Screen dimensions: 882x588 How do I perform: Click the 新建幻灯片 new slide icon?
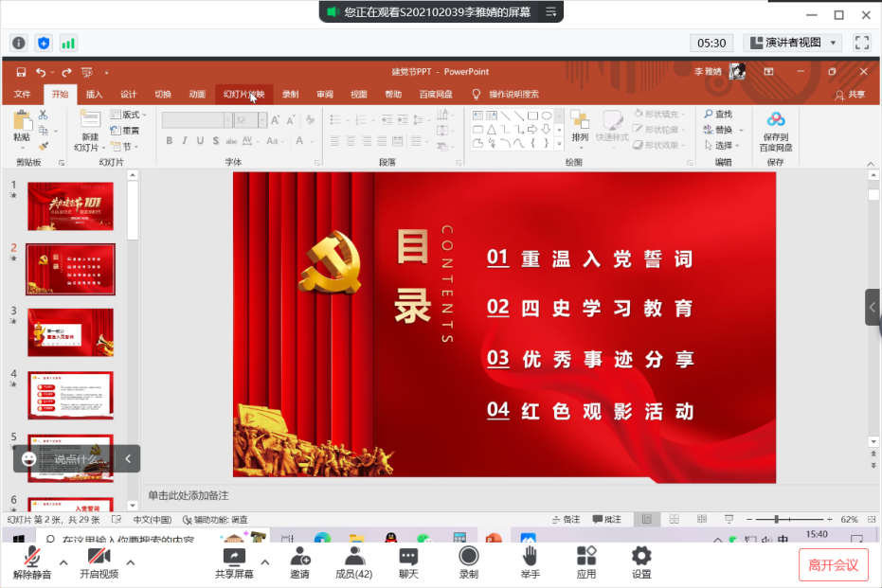[x=90, y=120]
